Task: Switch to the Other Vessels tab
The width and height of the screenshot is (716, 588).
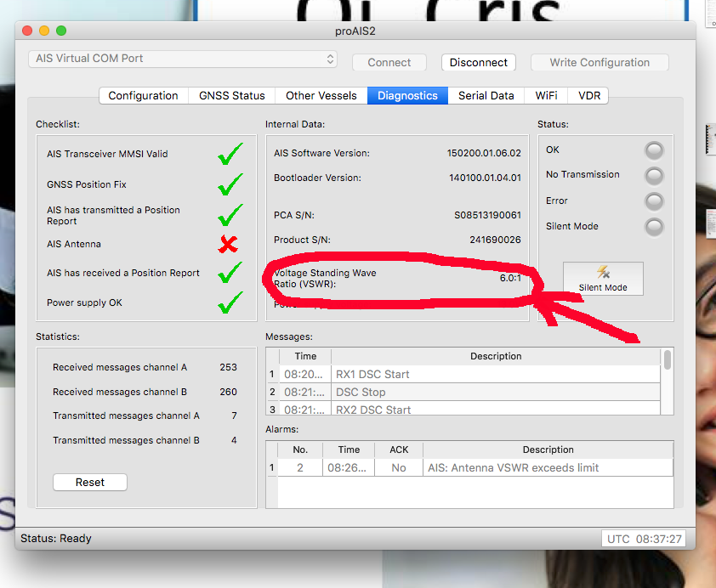Action: click(x=321, y=96)
